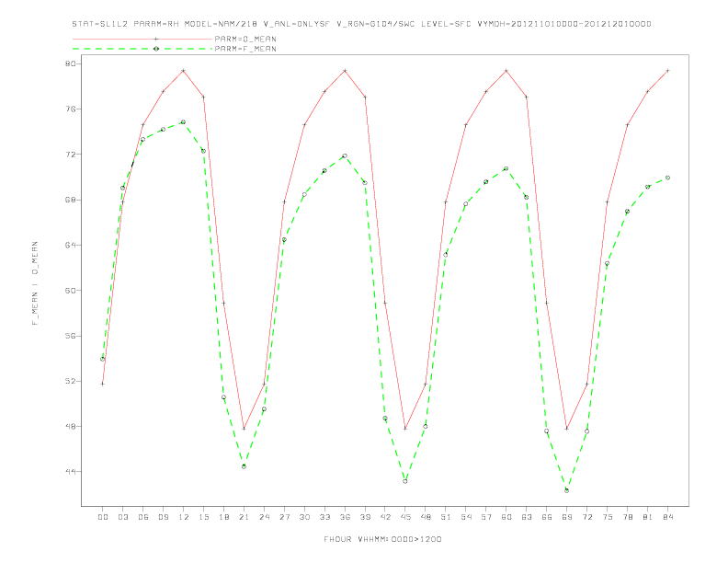Click y-axis tick value 60
The width and height of the screenshot is (728, 563).
(71, 291)
